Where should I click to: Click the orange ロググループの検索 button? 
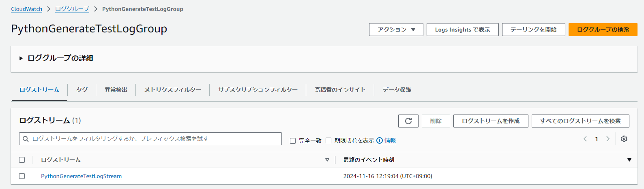point(603,30)
